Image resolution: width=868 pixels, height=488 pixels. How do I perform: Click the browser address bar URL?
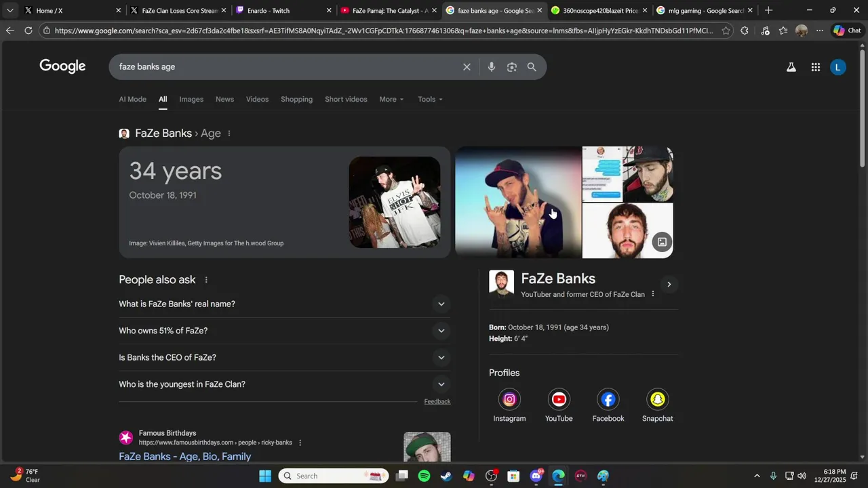coord(383,30)
